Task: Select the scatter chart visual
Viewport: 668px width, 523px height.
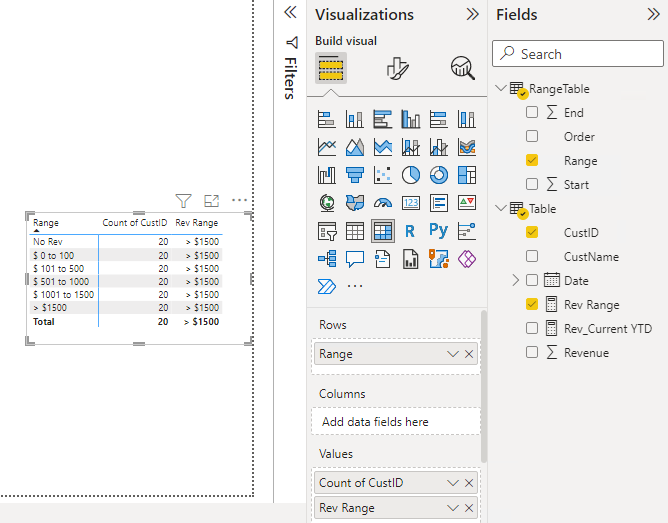Action: click(x=383, y=175)
